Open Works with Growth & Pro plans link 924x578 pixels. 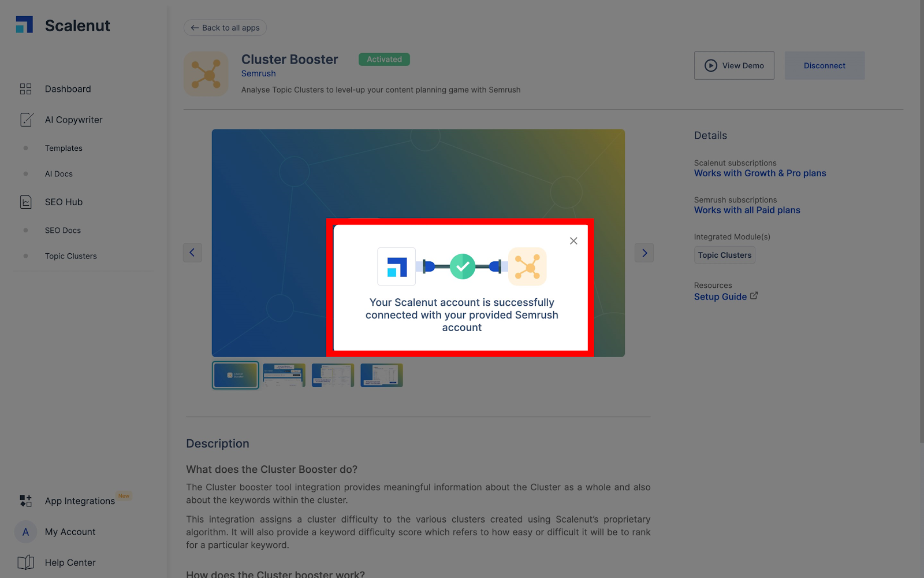click(x=760, y=173)
